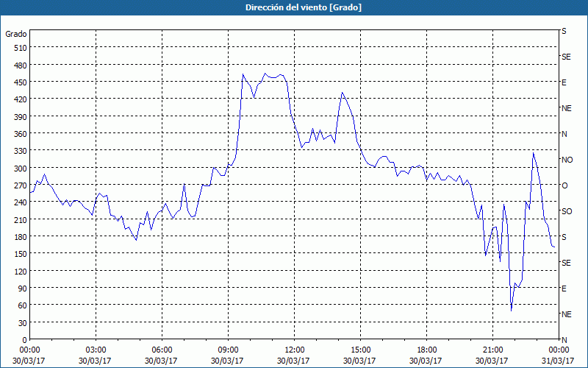The height and width of the screenshot is (368, 588).
Task: Click the 'S' compass label level with 180
Action: (564, 237)
